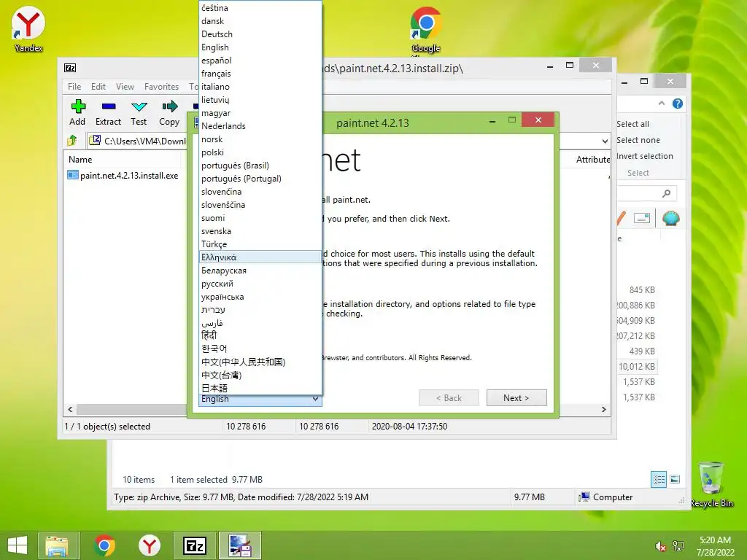The image size is (747, 560).
Task: Open File Explorer from the taskbar
Action: click(57, 545)
